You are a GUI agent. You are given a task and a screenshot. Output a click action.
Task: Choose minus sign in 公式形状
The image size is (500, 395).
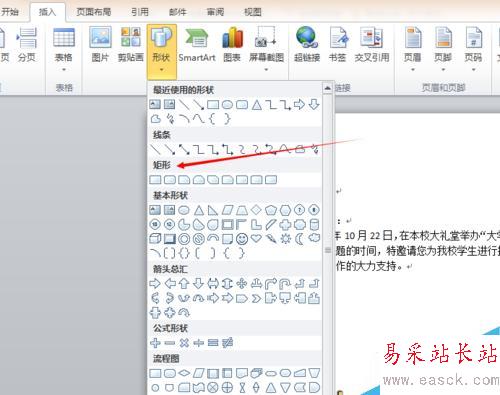[x=170, y=342]
